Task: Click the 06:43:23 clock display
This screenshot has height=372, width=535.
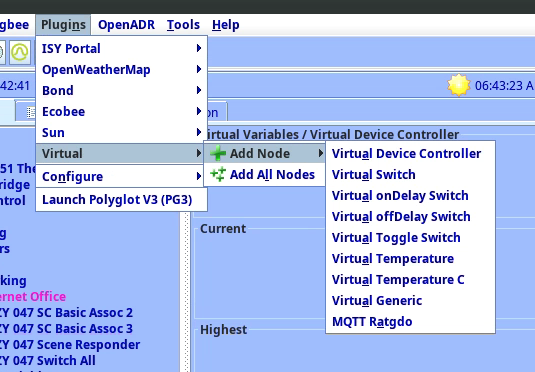Action: [504, 85]
